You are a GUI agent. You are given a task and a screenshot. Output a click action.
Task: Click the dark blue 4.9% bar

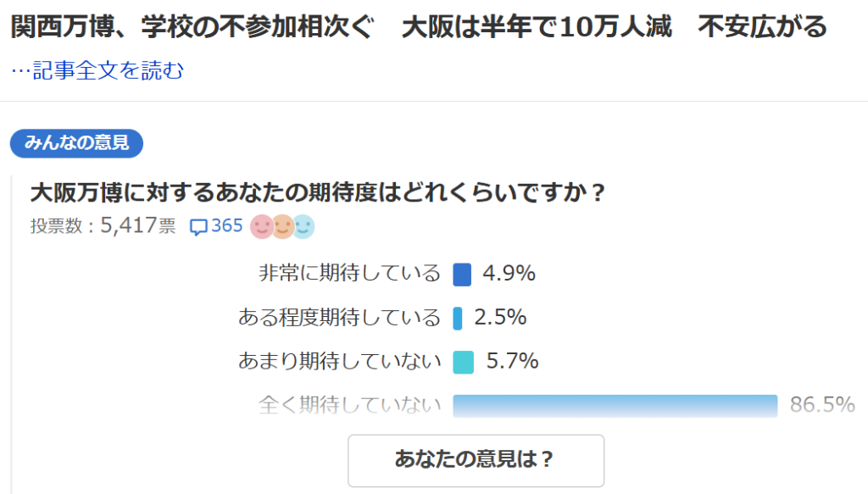[462, 275]
